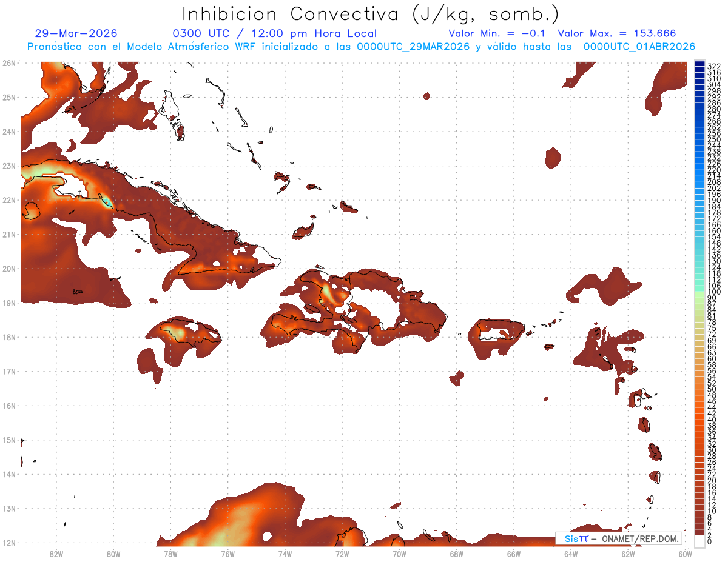Viewport: 728px width, 562px height.
Task: Click the 60W longitude axis label
Action: [686, 553]
